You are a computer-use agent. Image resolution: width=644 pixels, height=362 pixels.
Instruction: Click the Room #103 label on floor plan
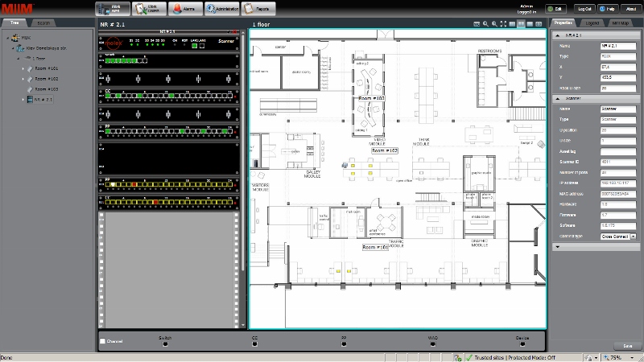tap(371, 98)
